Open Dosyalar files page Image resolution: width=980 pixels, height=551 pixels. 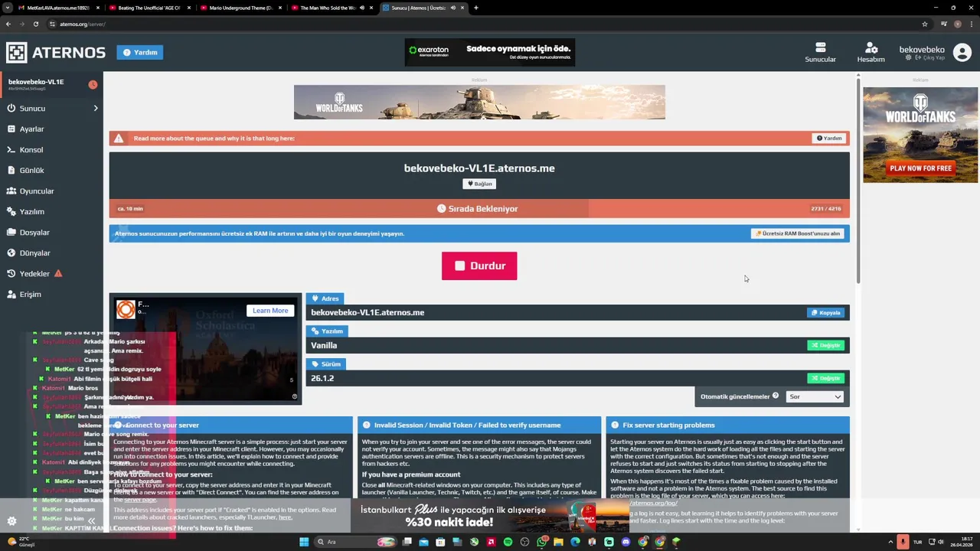pyautogui.click(x=34, y=232)
